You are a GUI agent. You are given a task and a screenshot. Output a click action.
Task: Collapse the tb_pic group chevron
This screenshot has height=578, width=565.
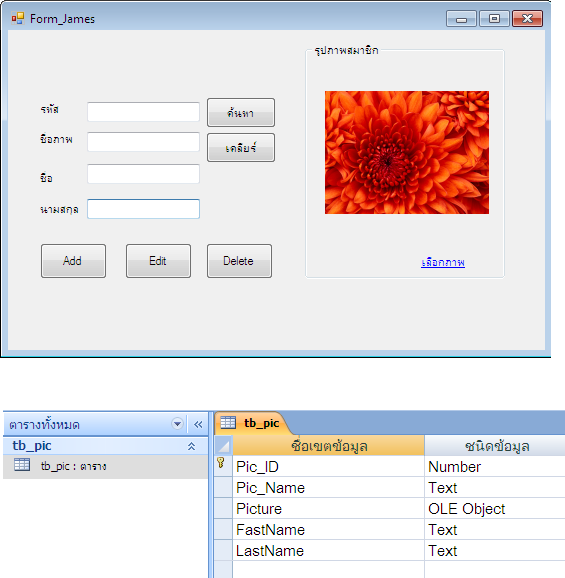pyautogui.click(x=191, y=446)
